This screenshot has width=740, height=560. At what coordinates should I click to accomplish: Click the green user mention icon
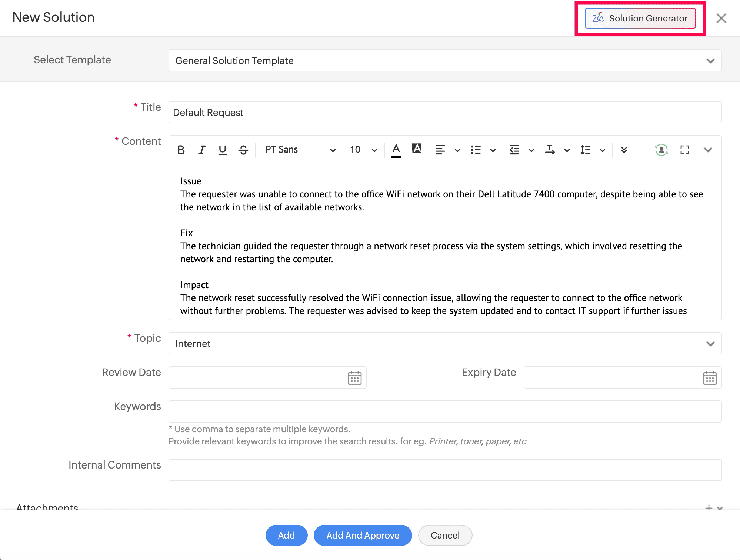pyautogui.click(x=661, y=150)
